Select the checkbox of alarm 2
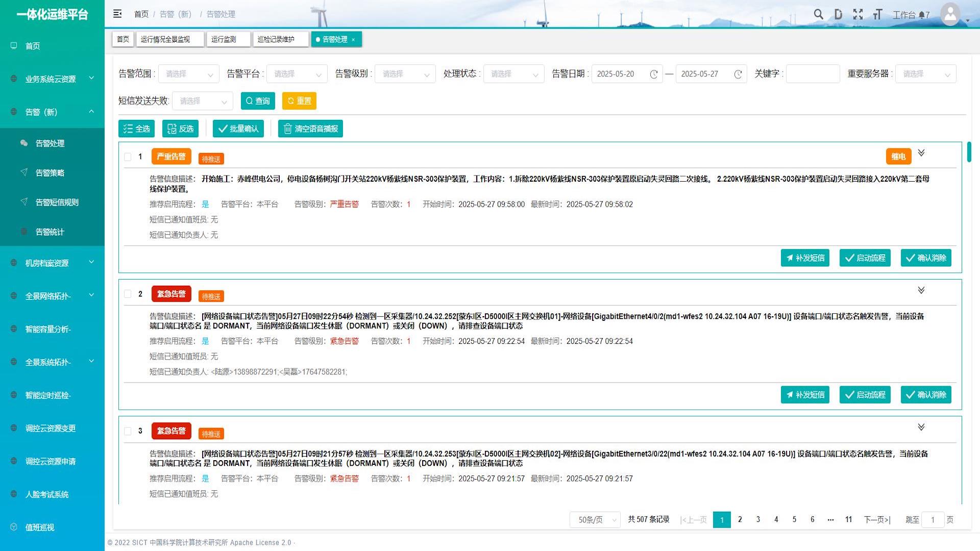980x551 pixels. click(x=128, y=294)
